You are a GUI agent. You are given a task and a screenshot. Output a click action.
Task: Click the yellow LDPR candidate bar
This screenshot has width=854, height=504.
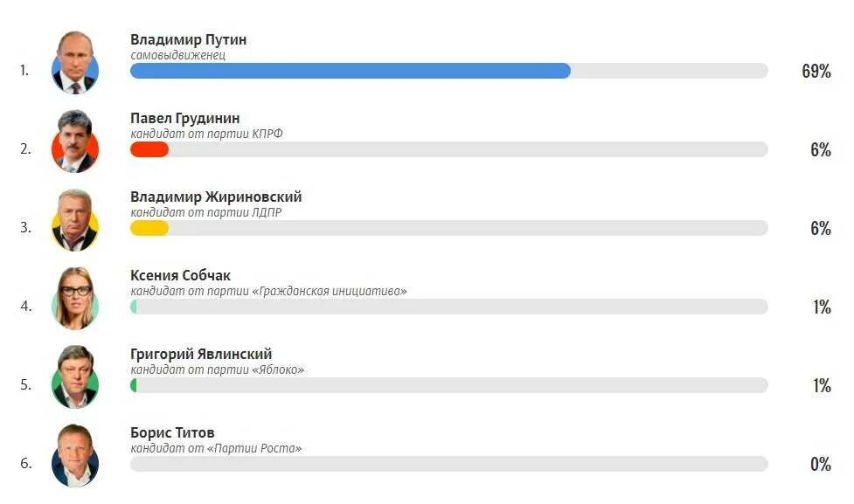pyautogui.click(x=149, y=228)
